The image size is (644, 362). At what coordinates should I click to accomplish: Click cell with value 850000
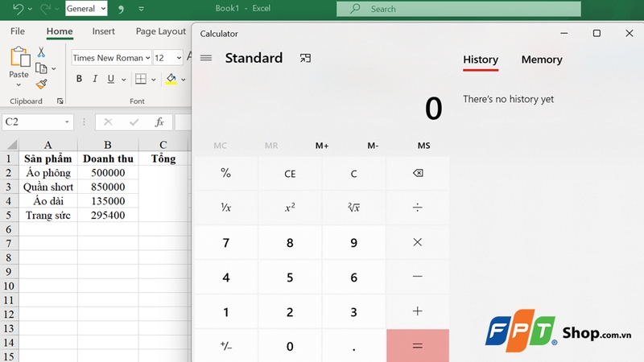coord(108,187)
